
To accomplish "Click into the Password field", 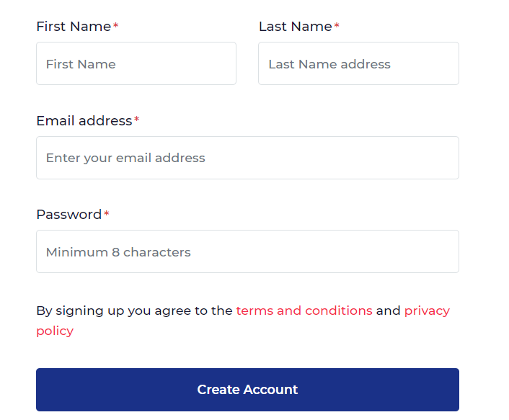I will 247,251.
